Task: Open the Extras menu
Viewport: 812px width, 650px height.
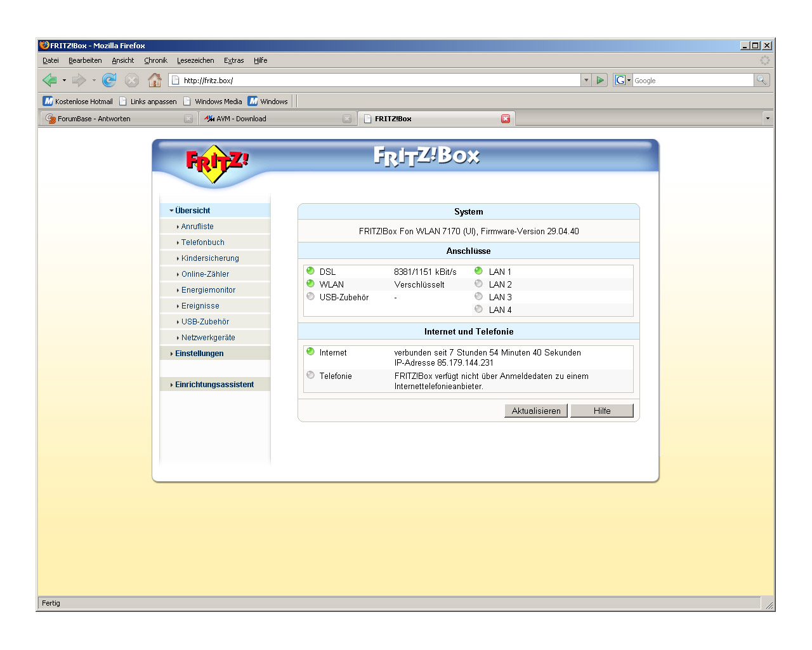Action: coord(233,60)
